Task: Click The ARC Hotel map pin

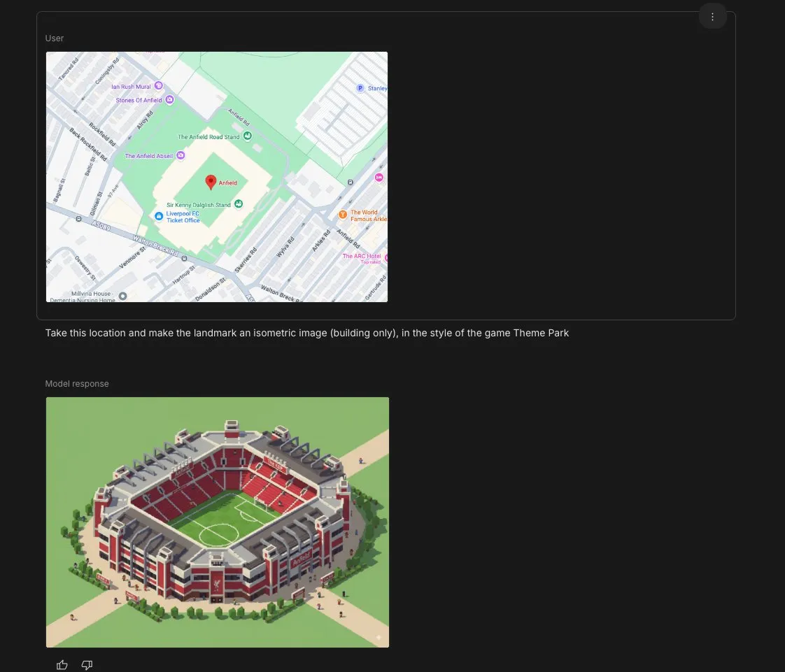Action: pyautogui.click(x=385, y=257)
